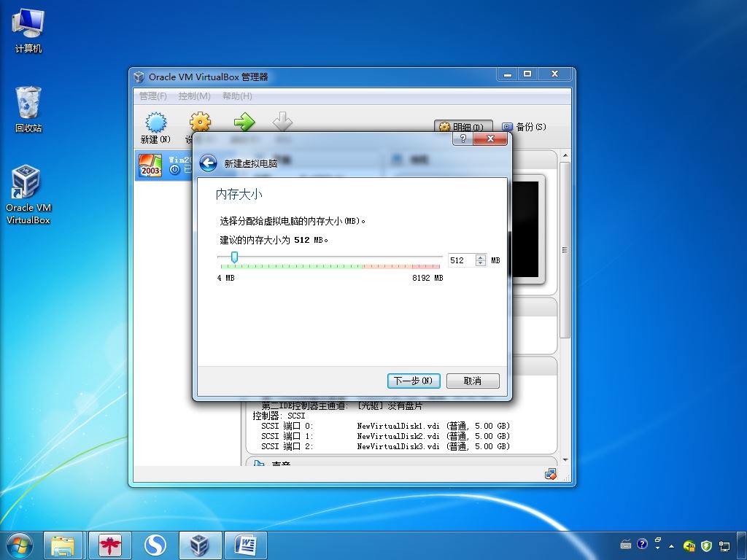Open the File (管理) menu

pyautogui.click(x=153, y=96)
